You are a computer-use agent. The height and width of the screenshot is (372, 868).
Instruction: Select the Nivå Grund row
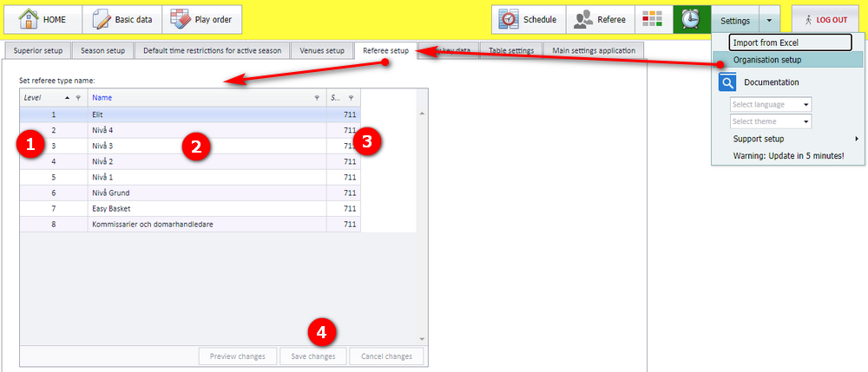pos(190,193)
